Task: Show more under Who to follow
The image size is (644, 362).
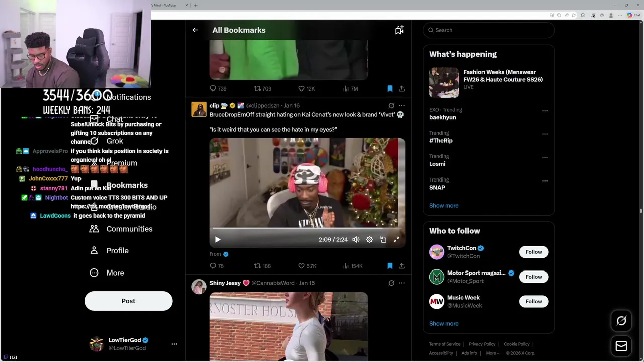Action: tap(444, 324)
